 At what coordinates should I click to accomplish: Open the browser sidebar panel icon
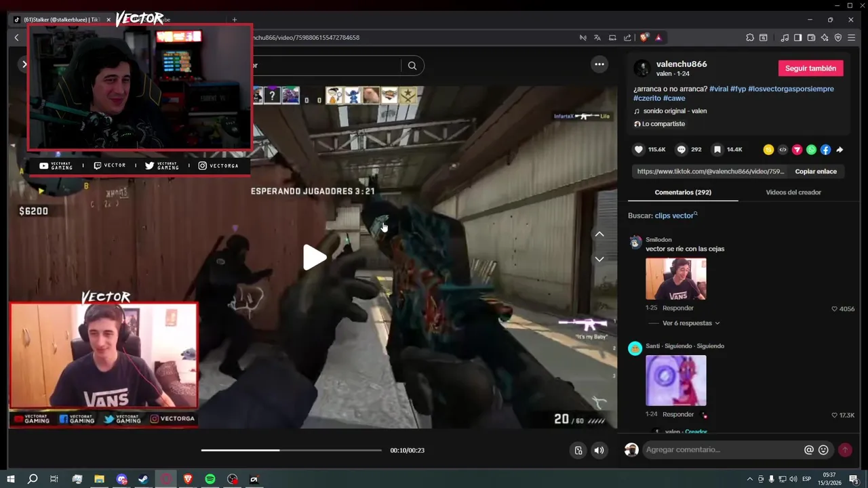798,38
